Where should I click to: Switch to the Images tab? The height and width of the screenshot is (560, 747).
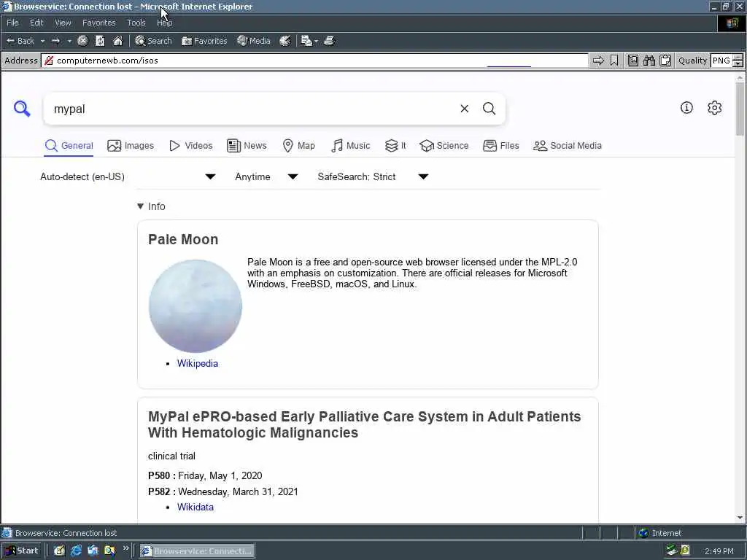coord(131,146)
